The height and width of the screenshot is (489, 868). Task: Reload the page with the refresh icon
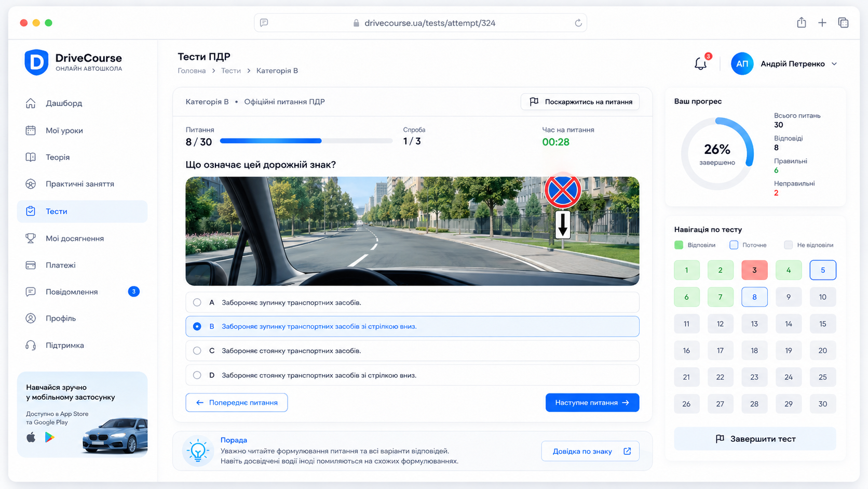(x=578, y=23)
